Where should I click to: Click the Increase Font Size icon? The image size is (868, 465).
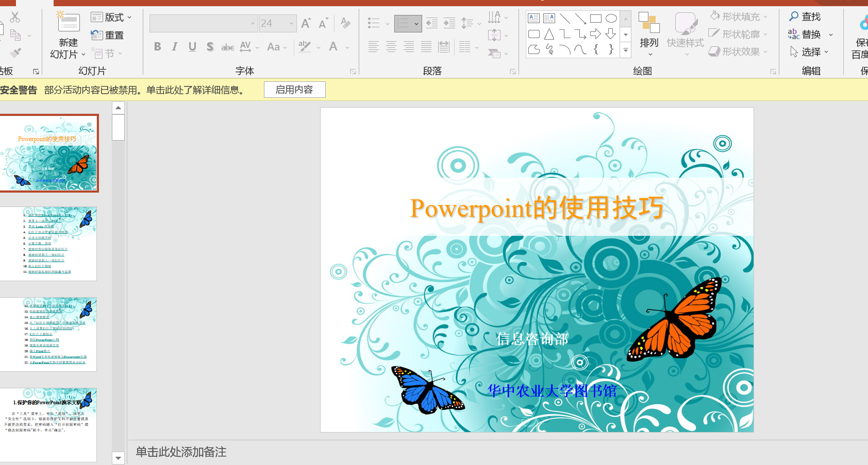pyautogui.click(x=306, y=23)
